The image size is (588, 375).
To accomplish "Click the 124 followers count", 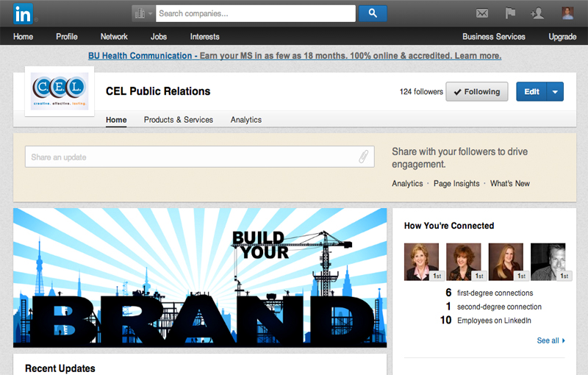I will tap(421, 91).
